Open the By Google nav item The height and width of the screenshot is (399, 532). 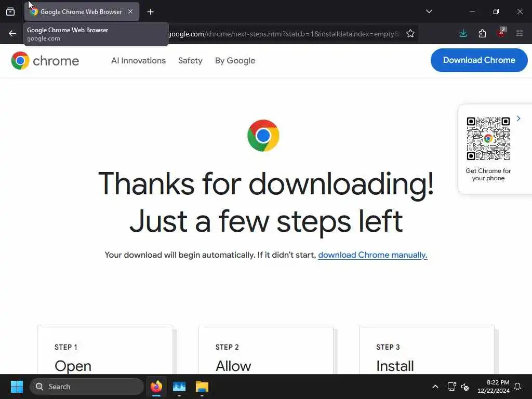[235, 61]
